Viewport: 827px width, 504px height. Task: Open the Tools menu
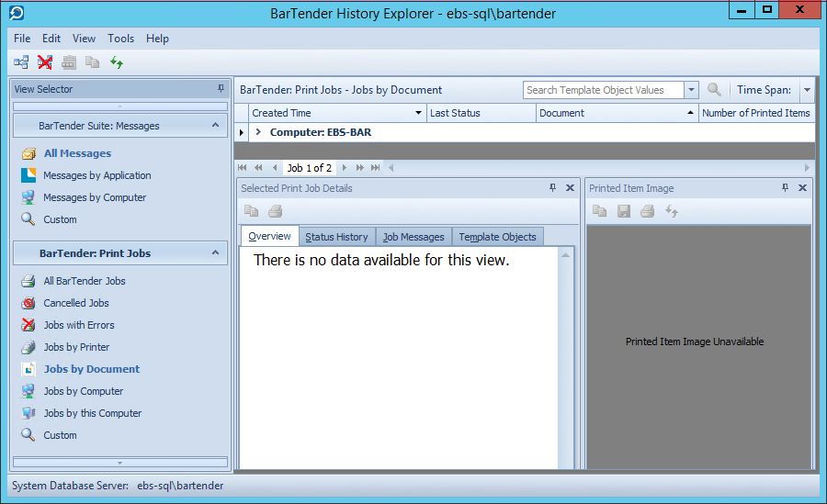[120, 39]
